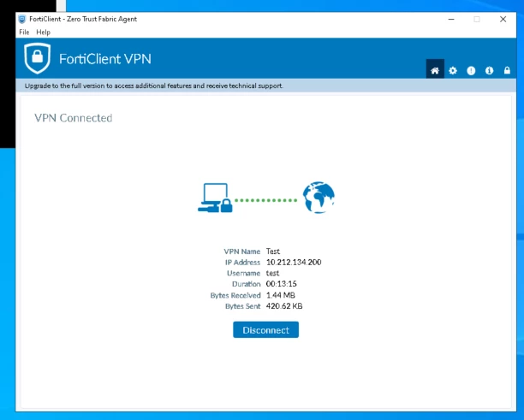Click the duration value 00:13:15
This screenshot has height=420, width=524.
(x=282, y=284)
